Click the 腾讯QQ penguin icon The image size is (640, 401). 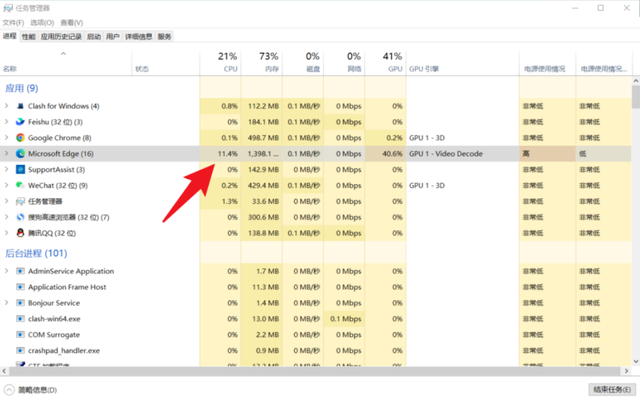(20, 233)
